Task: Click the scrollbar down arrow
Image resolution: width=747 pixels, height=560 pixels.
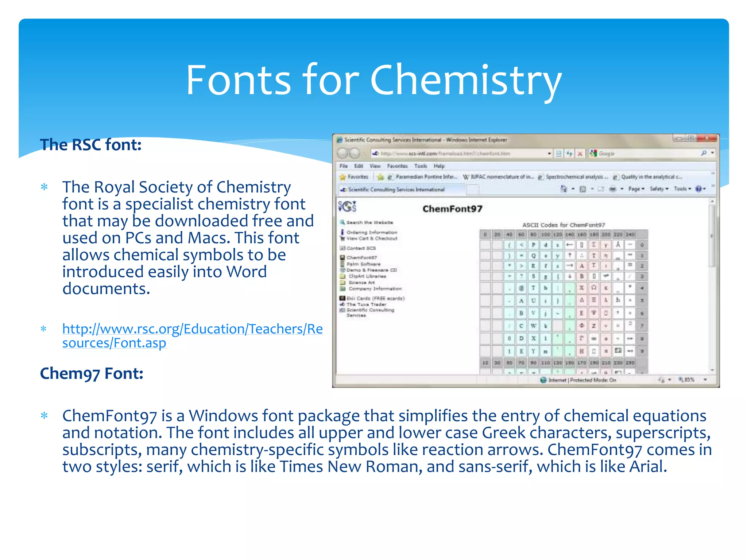Action: [x=712, y=370]
